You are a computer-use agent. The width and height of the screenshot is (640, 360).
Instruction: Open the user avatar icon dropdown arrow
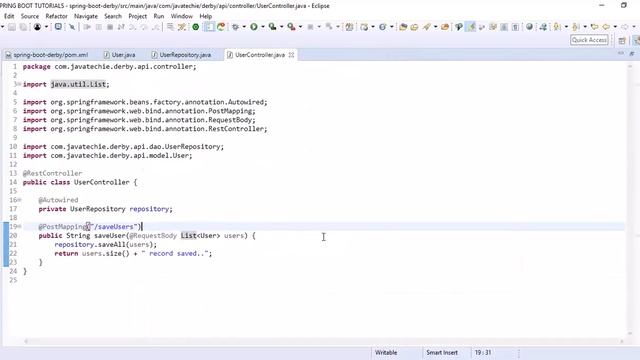[46, 27]
